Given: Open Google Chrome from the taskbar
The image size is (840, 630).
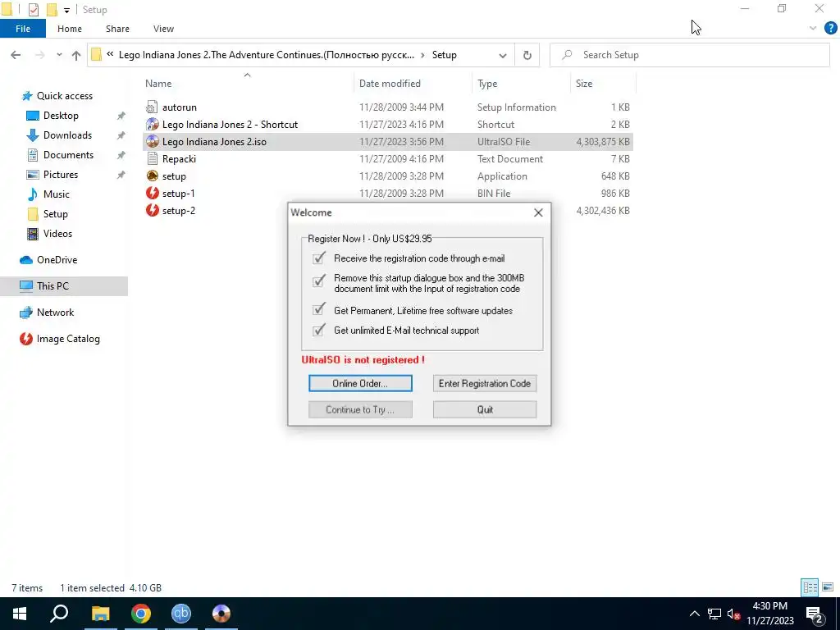Looking at the screenshot, I should 141,614.
